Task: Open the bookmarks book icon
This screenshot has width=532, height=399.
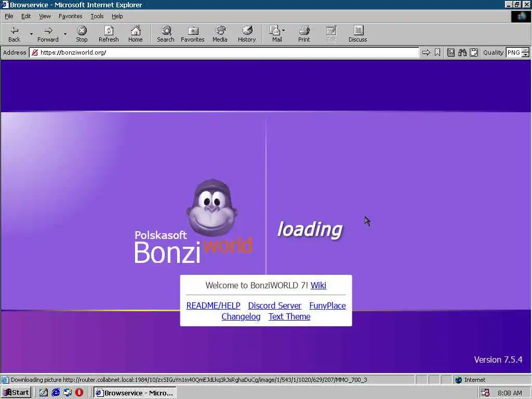Action: pyautogui.click(x=450, y=52)
